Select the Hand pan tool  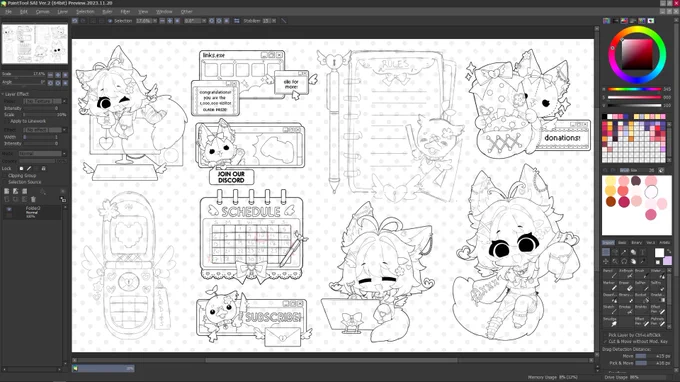click(x=633, y=261)
